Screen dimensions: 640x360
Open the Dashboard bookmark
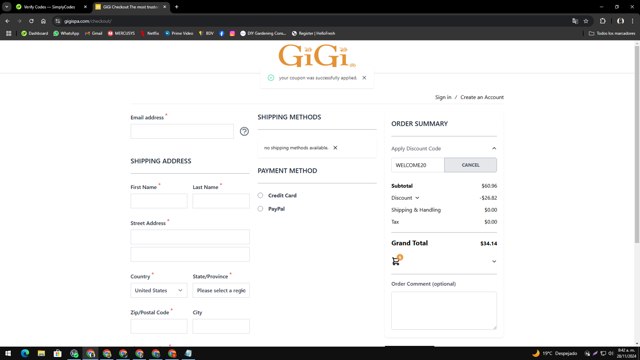[x=35, y=33]
